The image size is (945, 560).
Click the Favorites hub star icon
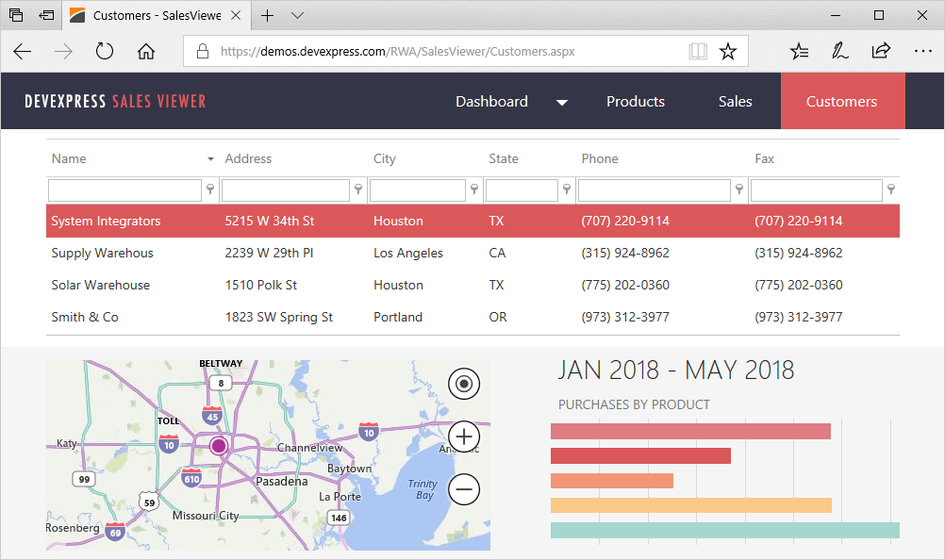click(799, 51)
